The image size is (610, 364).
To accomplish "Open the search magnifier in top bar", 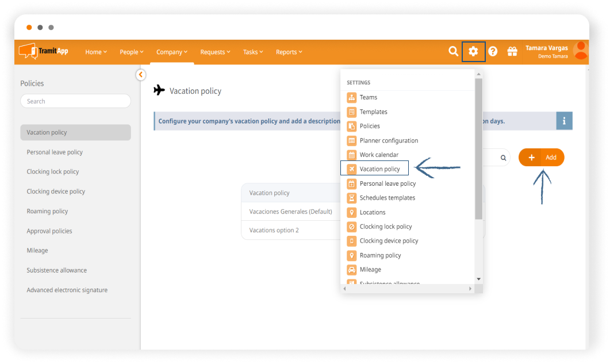I will pyautogui.click(x=453, y=52).
